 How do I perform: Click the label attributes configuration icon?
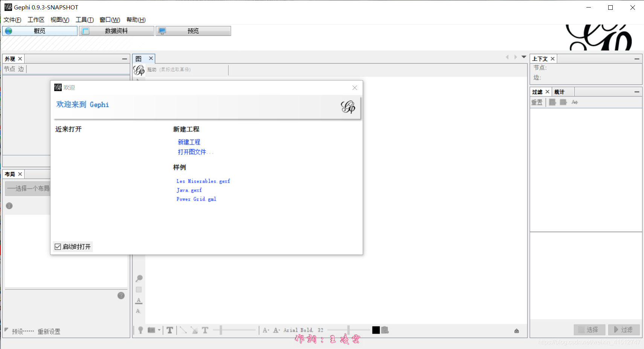[385, 330]
